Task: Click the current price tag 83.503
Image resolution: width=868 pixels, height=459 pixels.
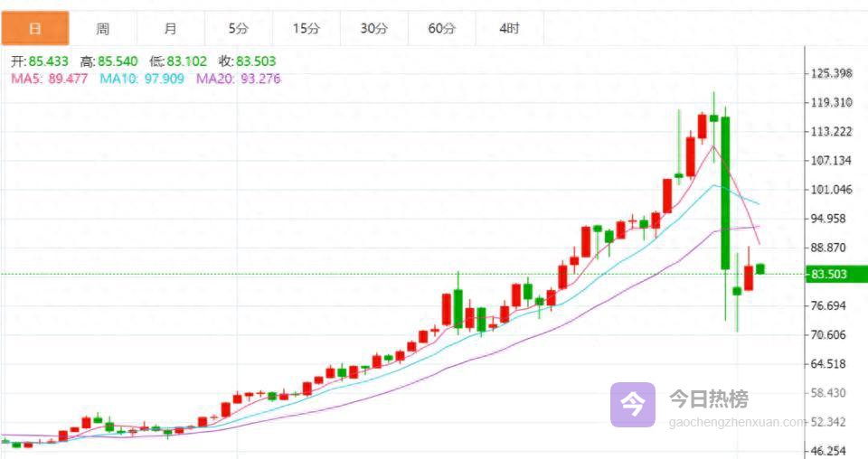Action: pyautogui.click(x=829, y=274)
